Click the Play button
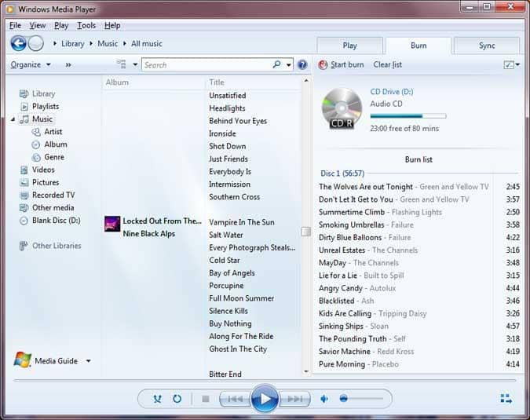530x420 pixels. 265,399
